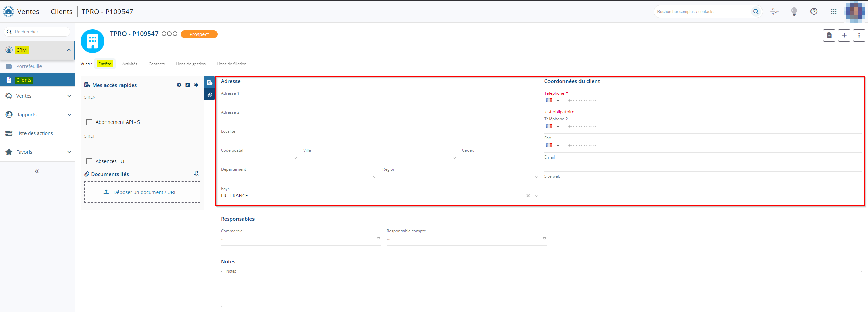Open the Commercial dropdown
Image resolution: width=868 pixels, height=312 pixels.
click(x=379, y=239)
